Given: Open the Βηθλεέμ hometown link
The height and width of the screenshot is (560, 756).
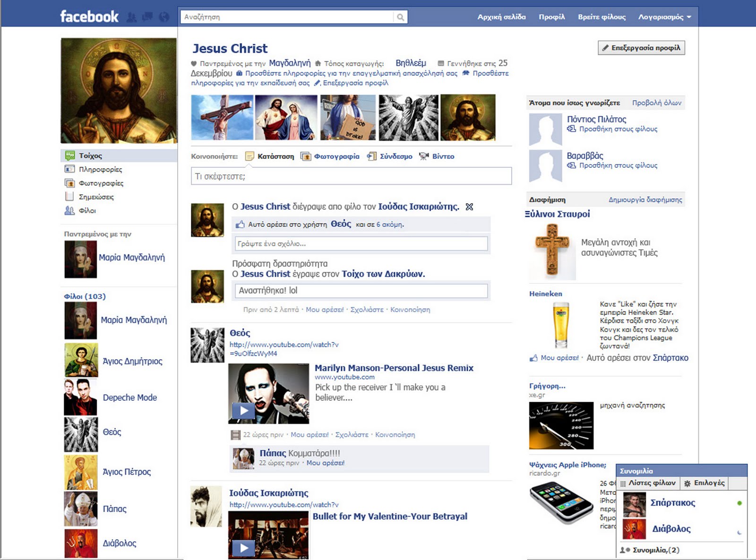Looking at the screenshot, I should pyautogui.click(x=411, y=63).
